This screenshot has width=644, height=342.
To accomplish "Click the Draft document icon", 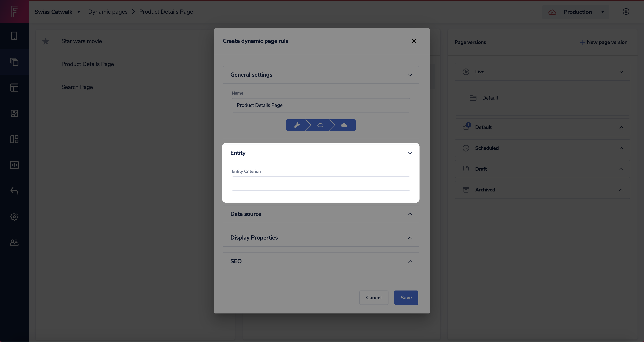I will 466,169.
